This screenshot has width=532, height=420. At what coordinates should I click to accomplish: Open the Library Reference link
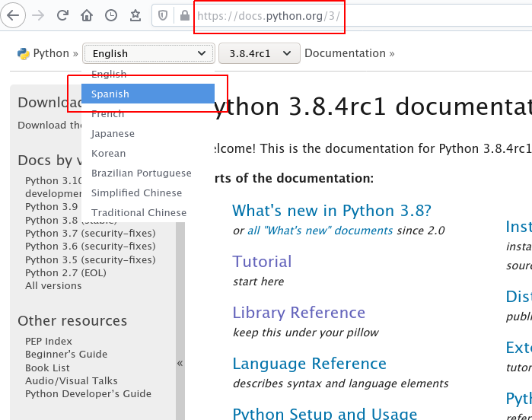click(x=298, y=313)
